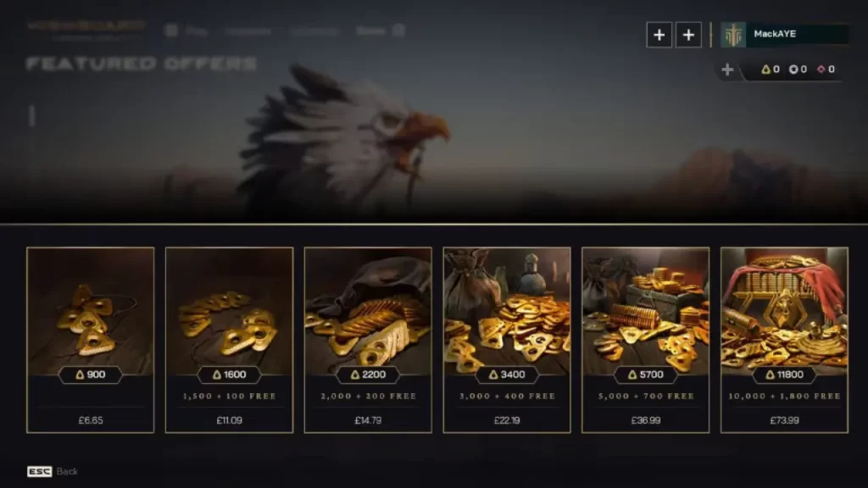
Task: Click the £22.19 price on the 3400 pack
Action: pyautogui.click(x=507, y=420)
